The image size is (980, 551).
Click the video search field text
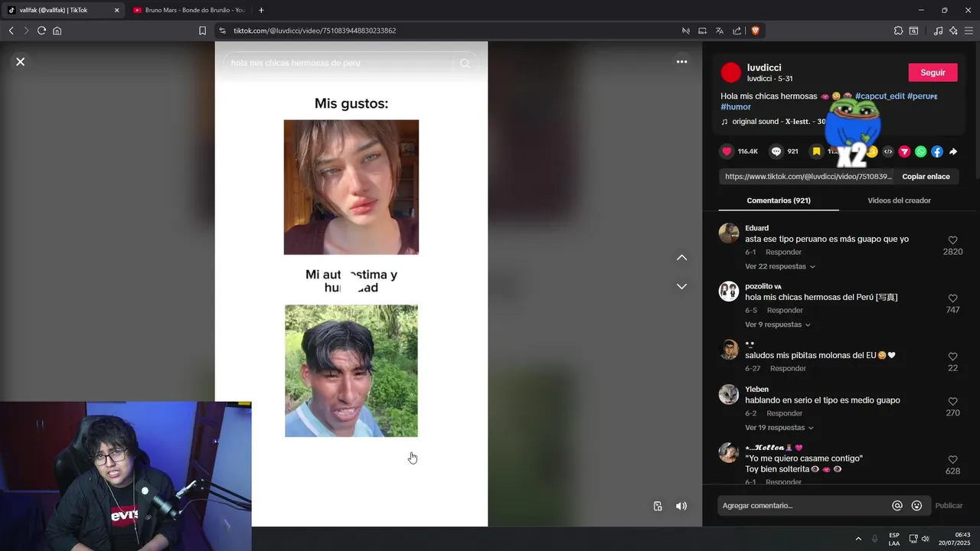(296, 63)
